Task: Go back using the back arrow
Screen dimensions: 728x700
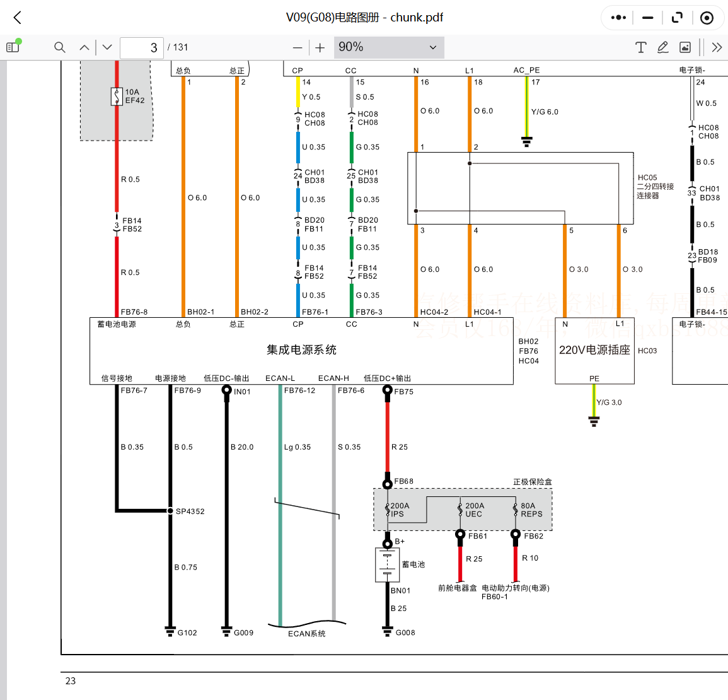Action: click(16, 18)
